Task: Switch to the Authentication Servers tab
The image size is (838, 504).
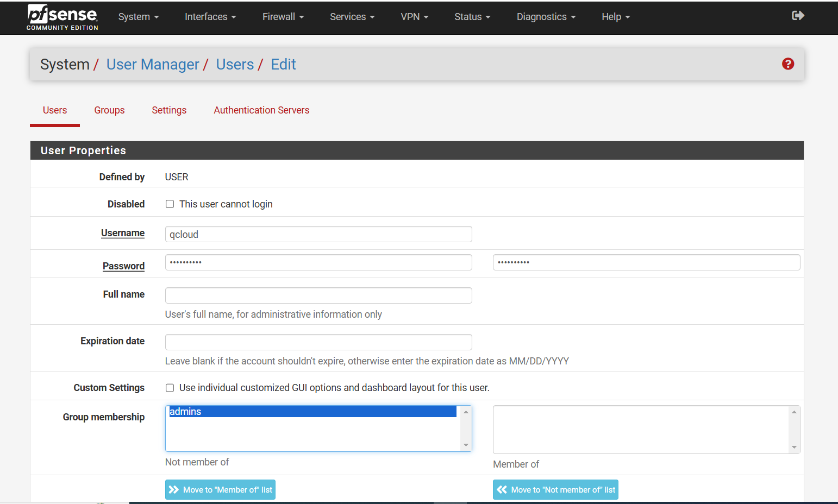Action: [261, 110]
